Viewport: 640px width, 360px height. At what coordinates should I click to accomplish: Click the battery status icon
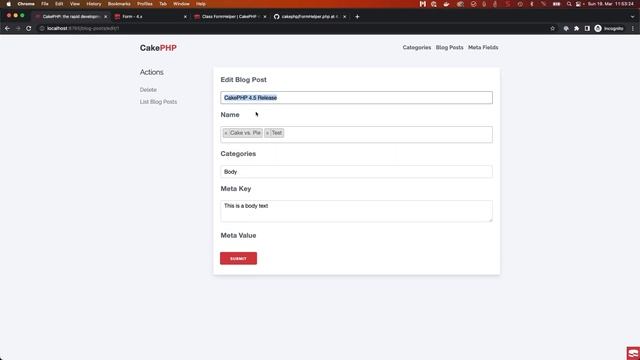pyautogui.click(x=556, y=4)
